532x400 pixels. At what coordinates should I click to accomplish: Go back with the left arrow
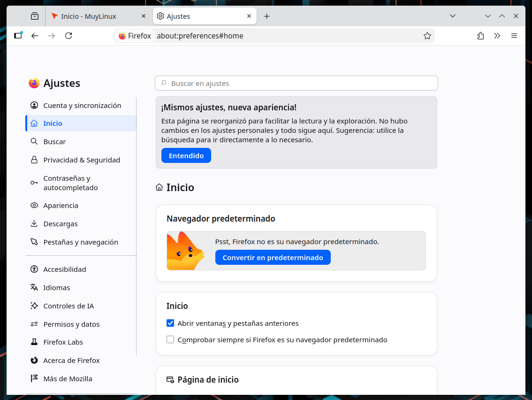[x=35, y=36]
